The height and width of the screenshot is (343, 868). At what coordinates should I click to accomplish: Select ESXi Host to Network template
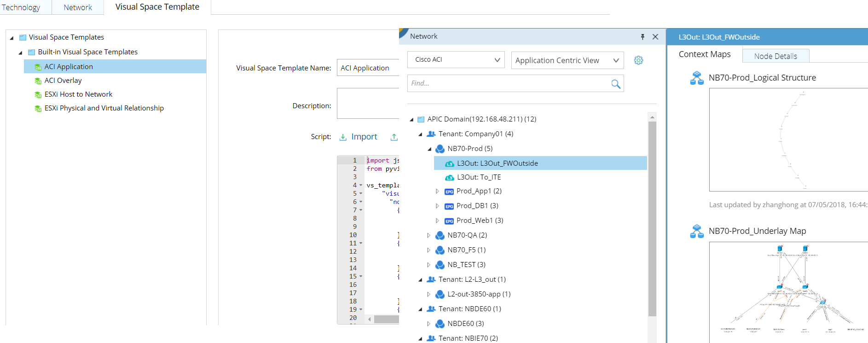click(x=78, y=94)
